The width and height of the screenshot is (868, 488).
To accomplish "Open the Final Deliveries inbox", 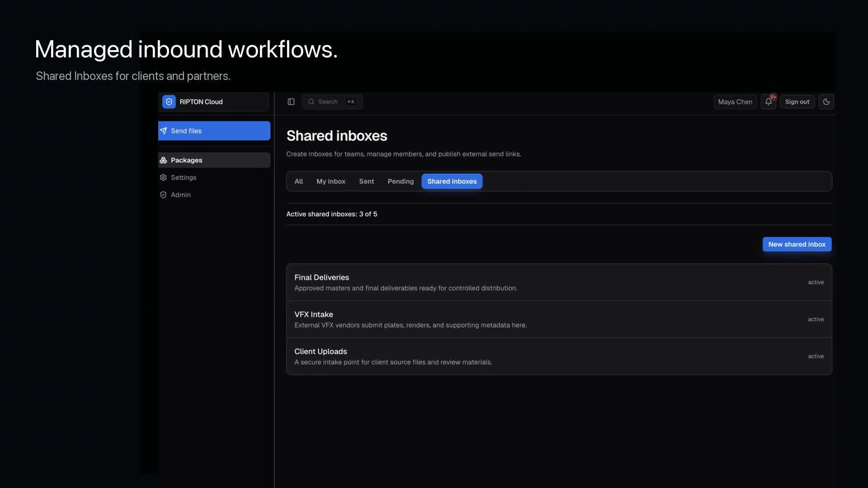I will point(559,282).
